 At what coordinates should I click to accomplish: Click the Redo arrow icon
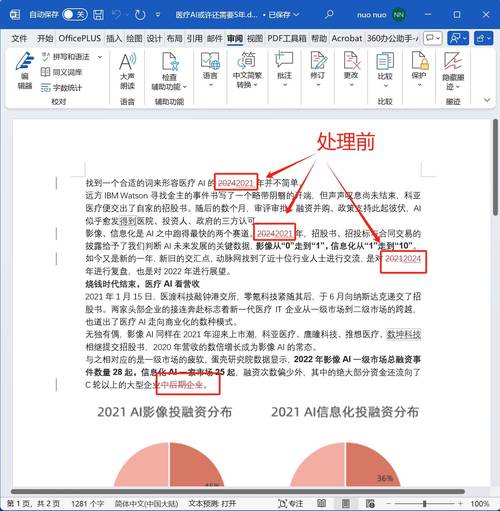(140, 15)
